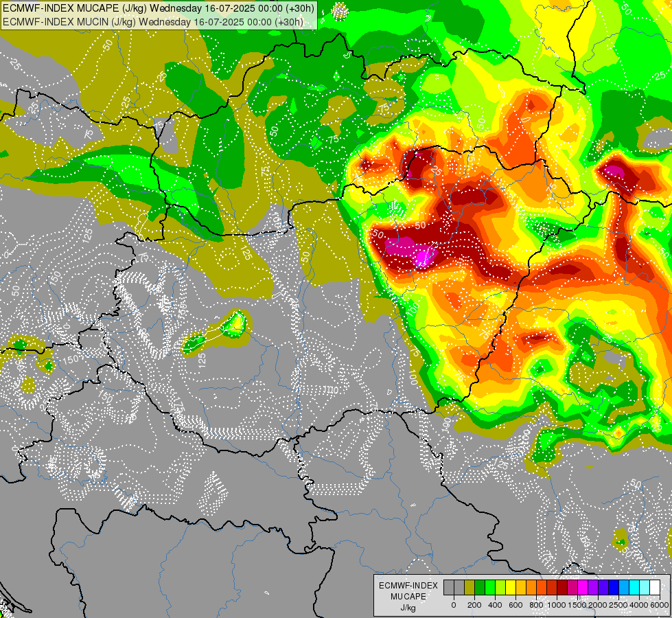Click the white swatch ending at 6000
Screen dimensions: 672x618
pyautogui.click(x=654, y=587)
